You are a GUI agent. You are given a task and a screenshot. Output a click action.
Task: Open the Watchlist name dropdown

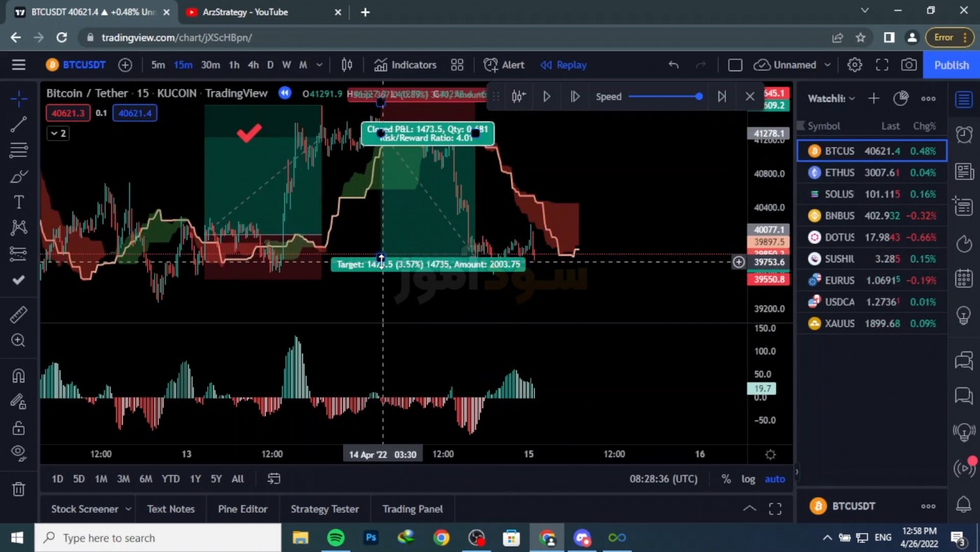coord(832,99)
